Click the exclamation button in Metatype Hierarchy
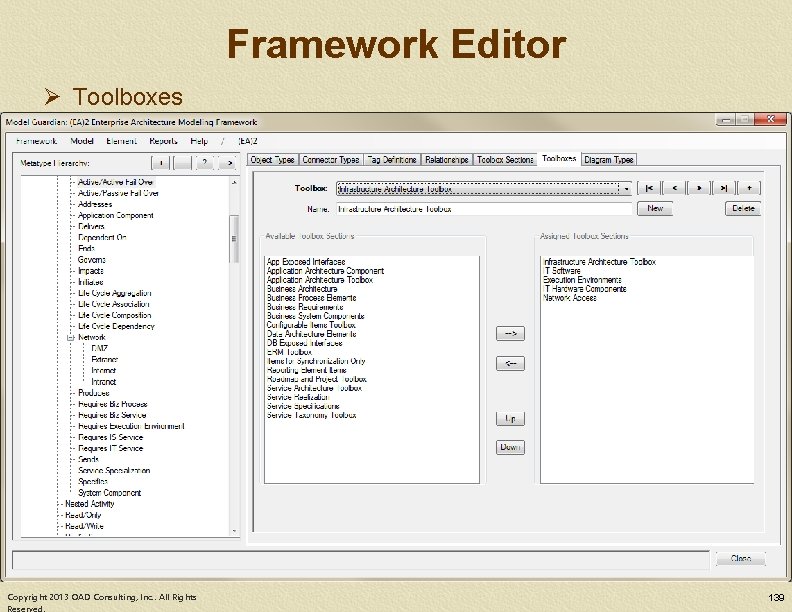This screenshot has width=792, height=612. coord(161,163)
